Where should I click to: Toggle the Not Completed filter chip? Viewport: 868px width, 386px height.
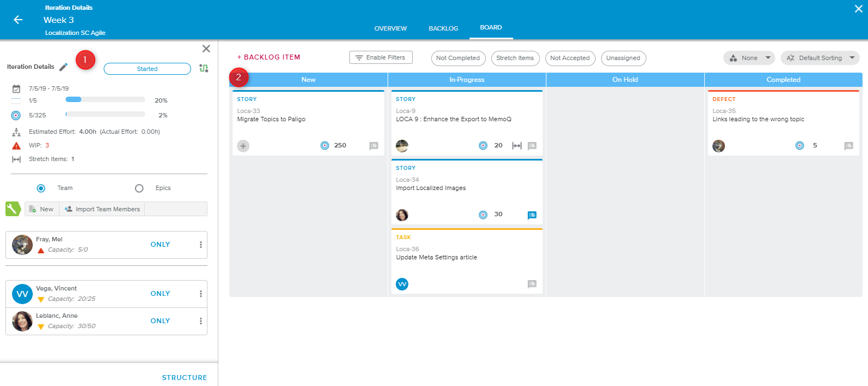pyautogui.click(x=458, y=58)
